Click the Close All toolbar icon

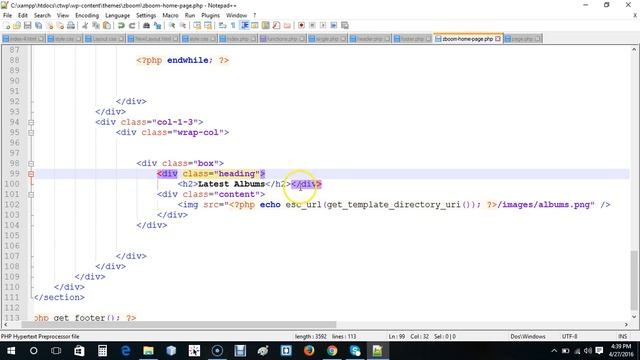(60, 25)
